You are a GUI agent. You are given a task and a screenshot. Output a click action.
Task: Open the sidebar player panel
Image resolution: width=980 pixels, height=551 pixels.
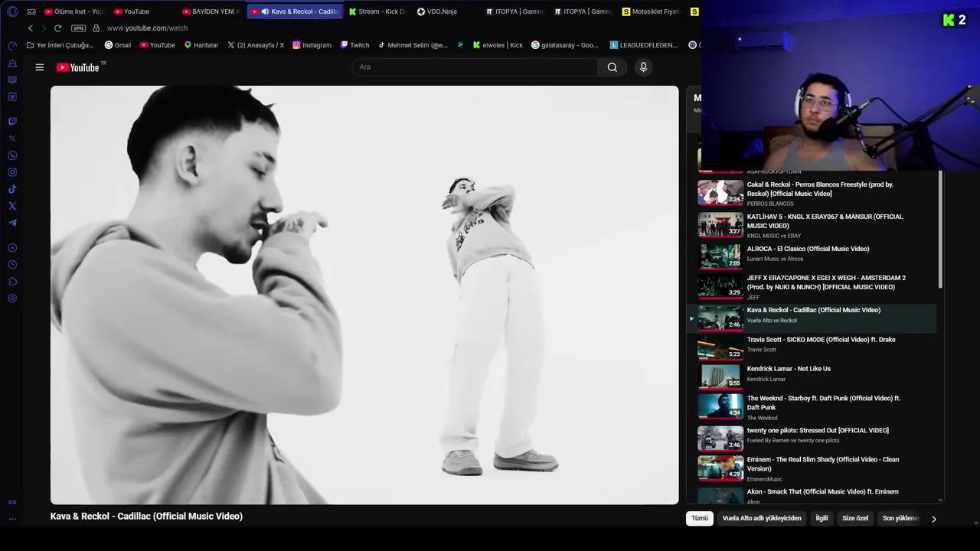click(x=12, y=248)
